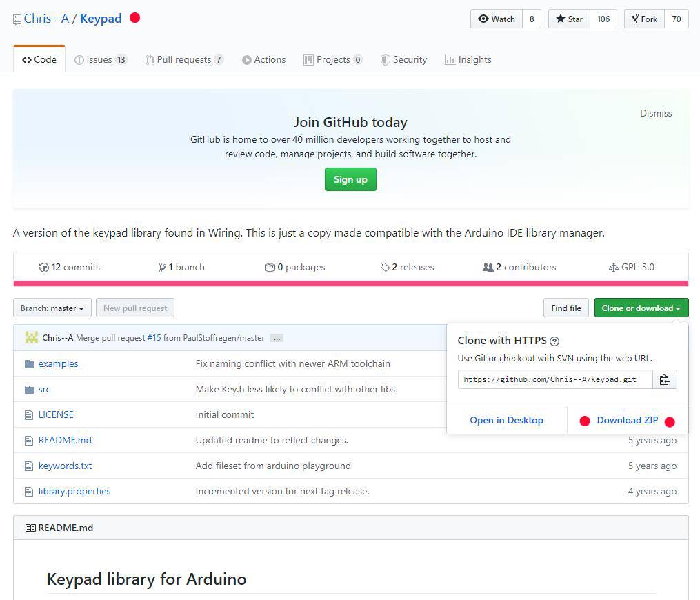Open the Pull requests tab
The width and height of the screenshot is (700, 600).
click(x=184, y=60)
